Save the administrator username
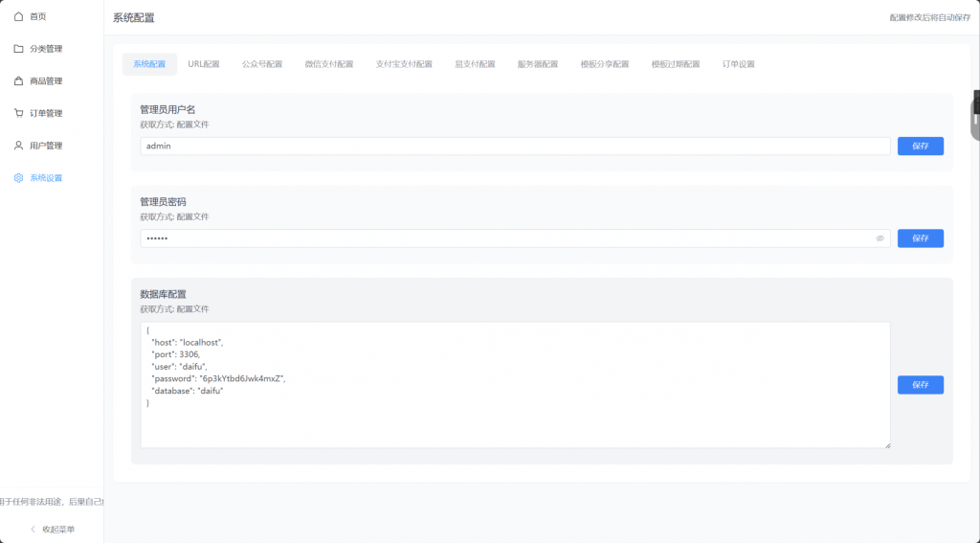Screen dimensions: 980x543 click(920, 147)
